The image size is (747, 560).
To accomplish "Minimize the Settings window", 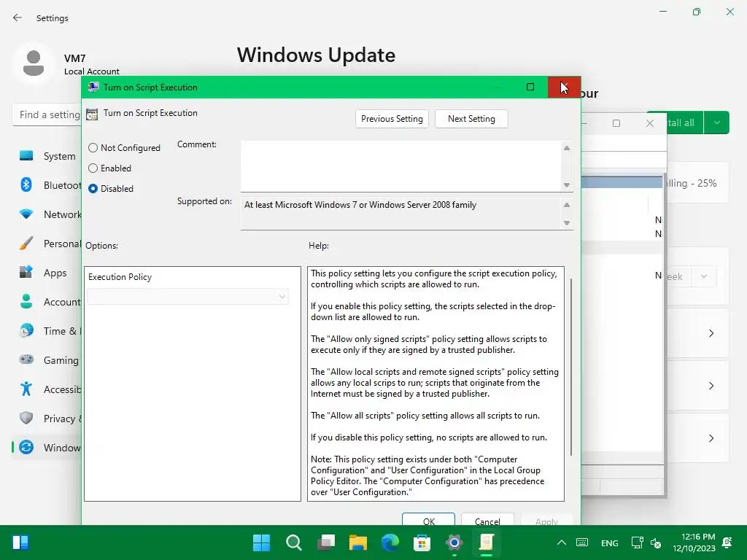I will point(663,12).
